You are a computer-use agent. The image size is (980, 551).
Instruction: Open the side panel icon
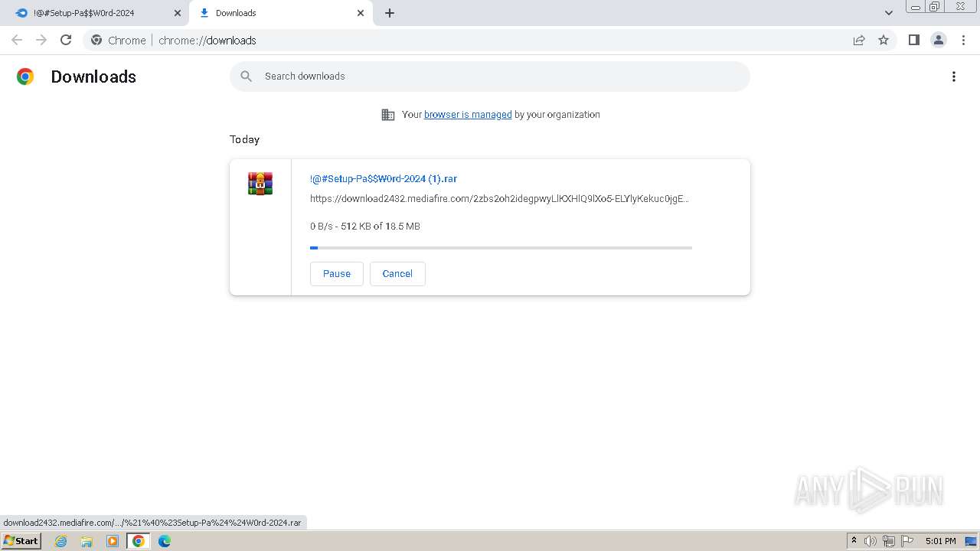point(913,40)
